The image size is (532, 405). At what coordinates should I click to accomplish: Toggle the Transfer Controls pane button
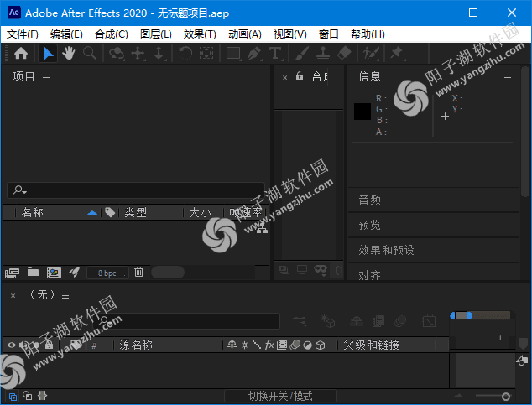click(27, 396)
